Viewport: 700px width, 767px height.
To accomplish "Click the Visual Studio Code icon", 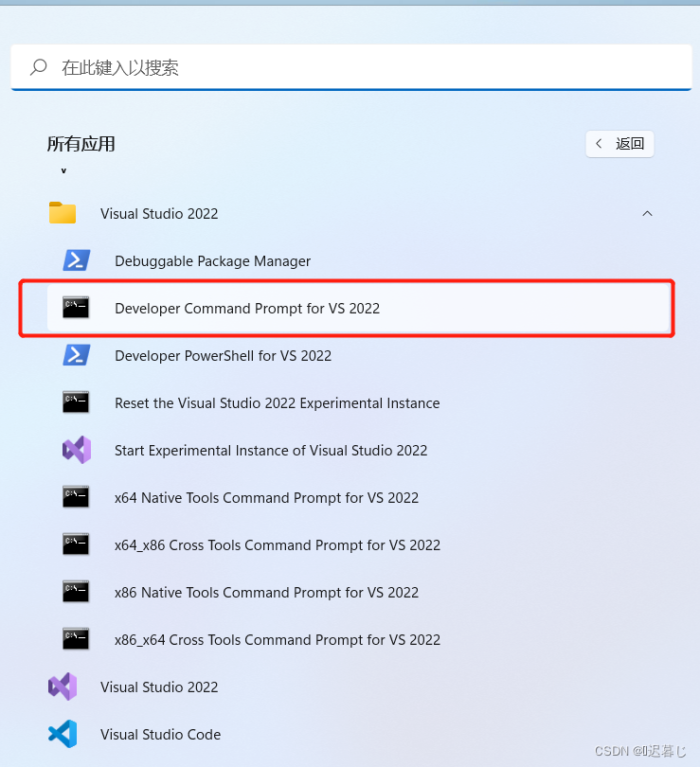I will (63, 734).
